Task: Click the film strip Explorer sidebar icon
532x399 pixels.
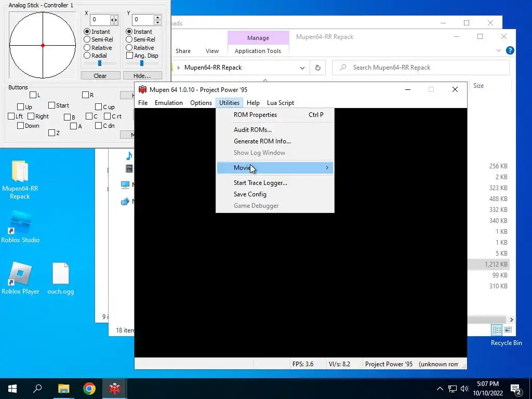Action: (129, 168)
